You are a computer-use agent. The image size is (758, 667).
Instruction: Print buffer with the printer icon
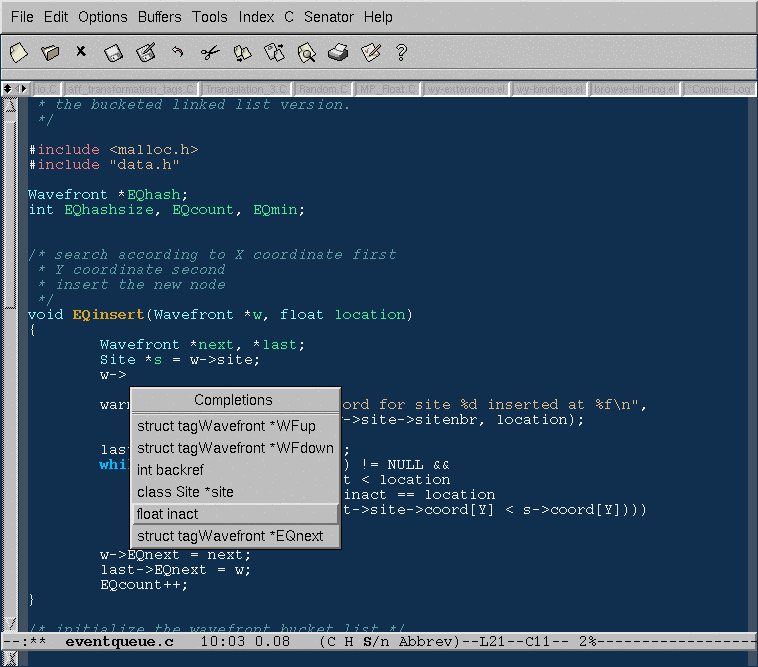coord(339,52)
